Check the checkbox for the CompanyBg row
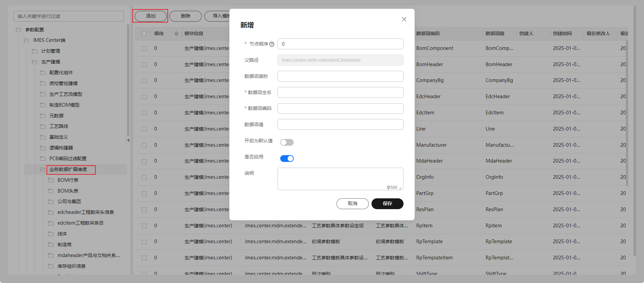 coord(144,81)
